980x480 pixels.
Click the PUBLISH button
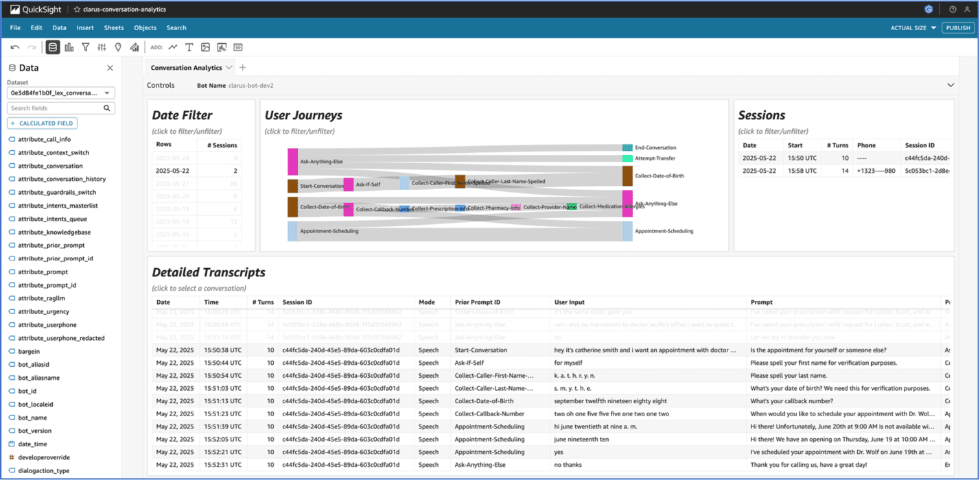[x=957, y=27]
